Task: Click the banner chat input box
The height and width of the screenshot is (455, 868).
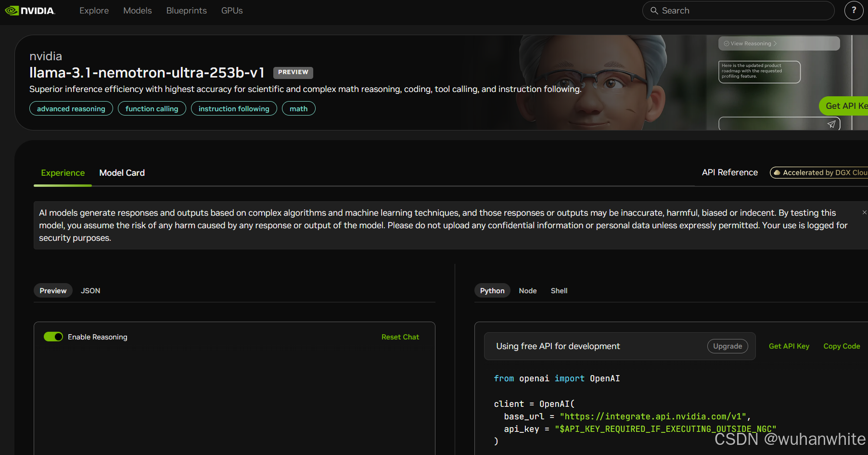Action: pos(779,124)
